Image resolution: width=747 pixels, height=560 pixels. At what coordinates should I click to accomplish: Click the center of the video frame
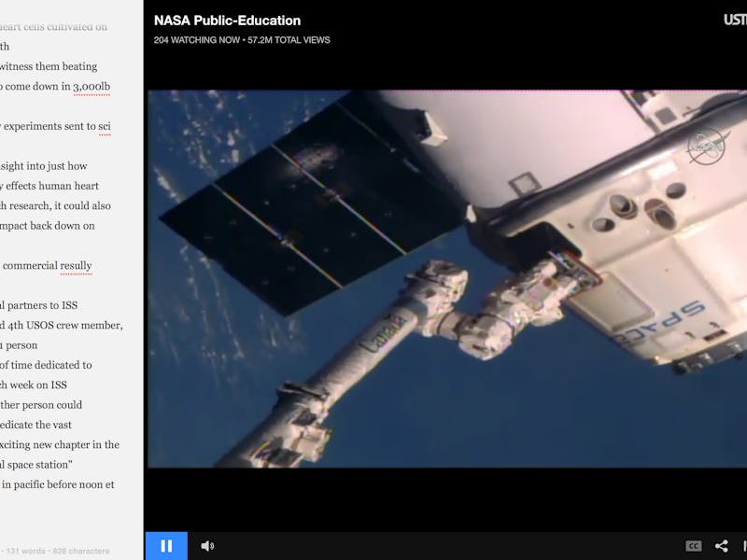[x=446, y=278]
